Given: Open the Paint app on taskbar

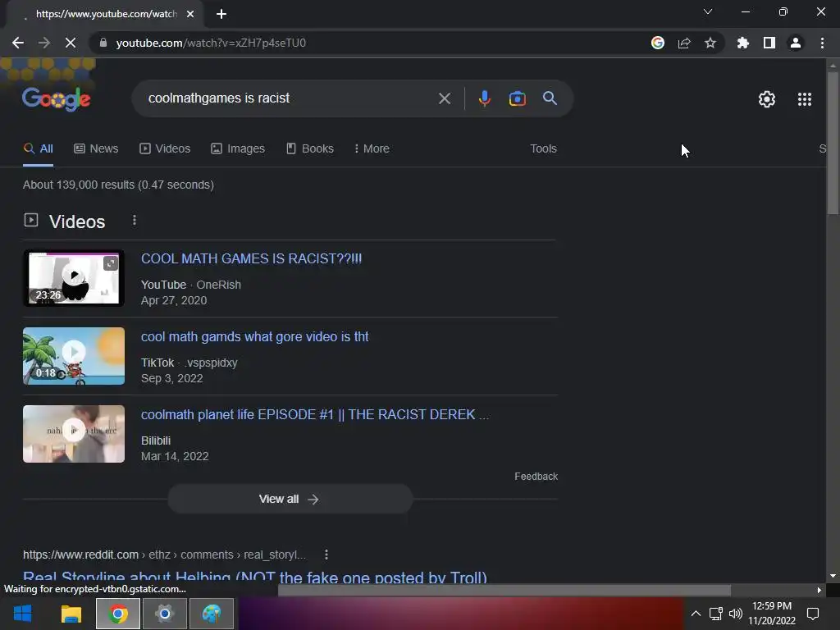Looking at the screenshot, I should point(212,614).
